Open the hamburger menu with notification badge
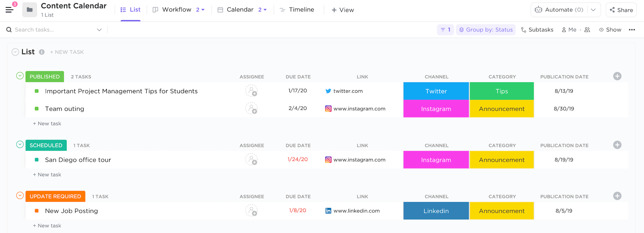Image resolution: width=644 pixels, height=233 pixels. tap(10, 10)
